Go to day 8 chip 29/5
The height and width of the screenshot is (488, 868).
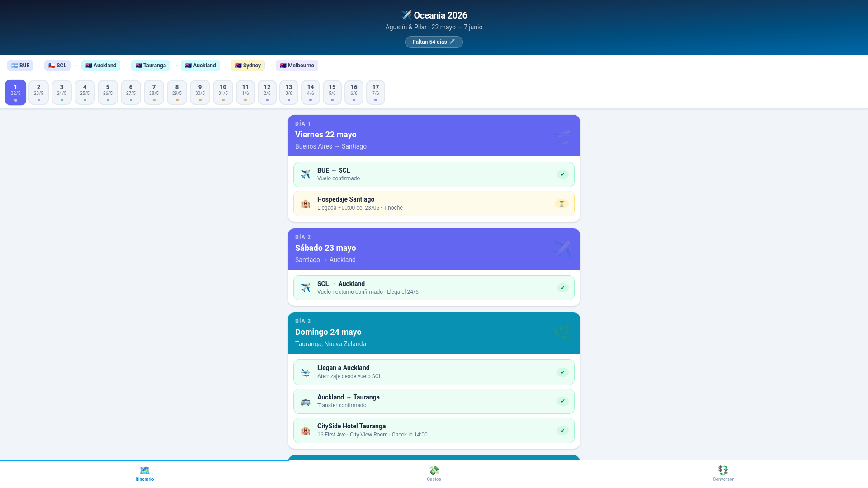pos(177,93)
